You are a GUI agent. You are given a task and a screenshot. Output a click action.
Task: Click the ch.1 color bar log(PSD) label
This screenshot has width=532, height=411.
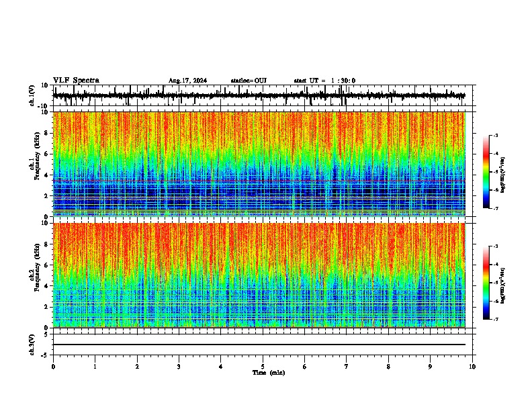tap(502, 175)
